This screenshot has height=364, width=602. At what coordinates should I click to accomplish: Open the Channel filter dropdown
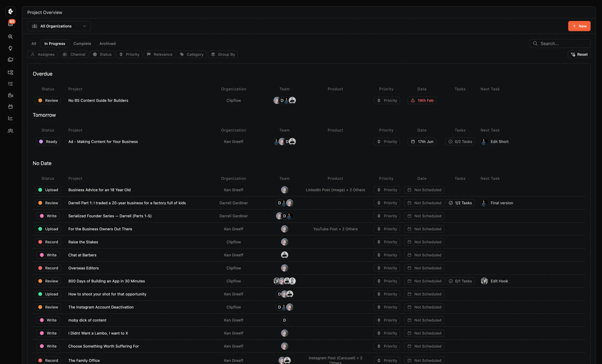point(74,54)
